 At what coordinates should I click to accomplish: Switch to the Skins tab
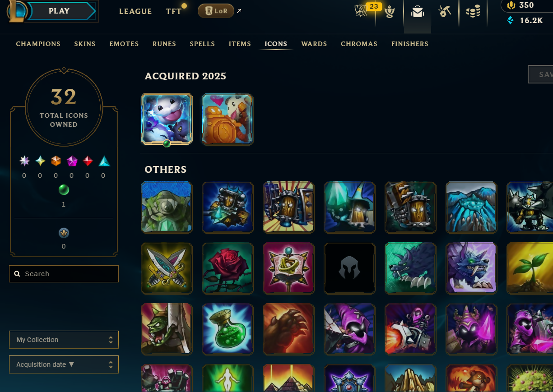(85, 44)
